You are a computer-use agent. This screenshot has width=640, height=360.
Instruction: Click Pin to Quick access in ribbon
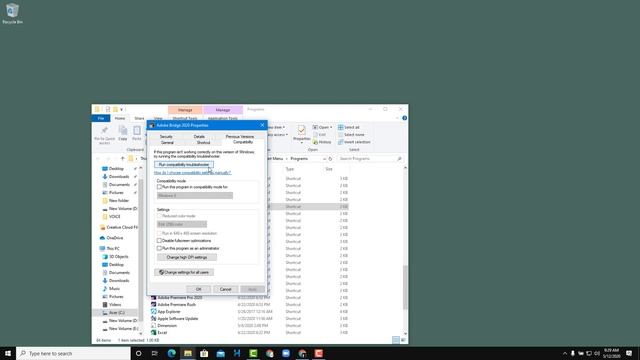tap(104, 135)
